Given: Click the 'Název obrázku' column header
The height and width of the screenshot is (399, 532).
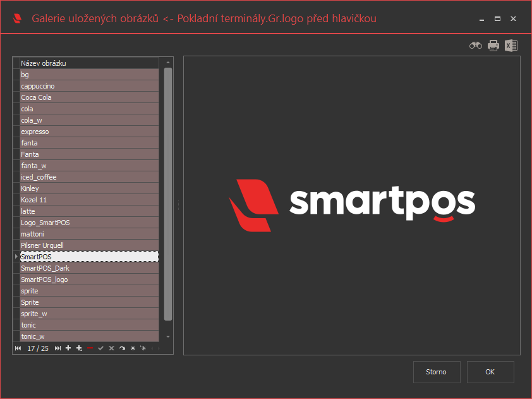Looking at the screenshot, I should 89,63.
